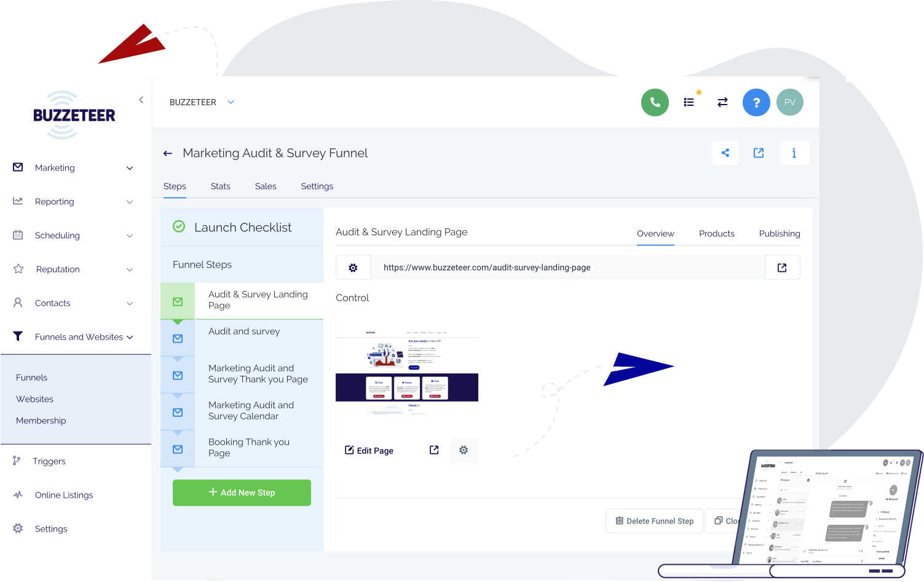
Task: Click the switch accounts arrows icon
Action: 722,102
